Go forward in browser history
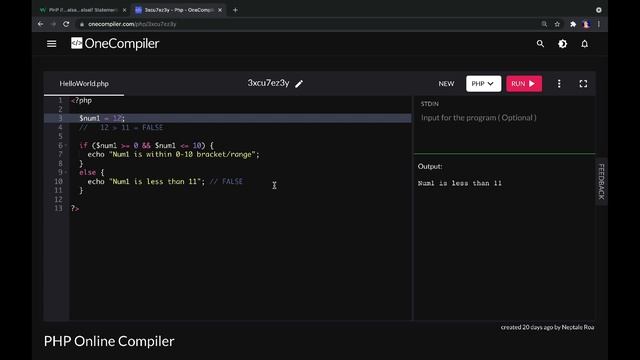Viewport: 640px width, 360px height. pos(53,24)
